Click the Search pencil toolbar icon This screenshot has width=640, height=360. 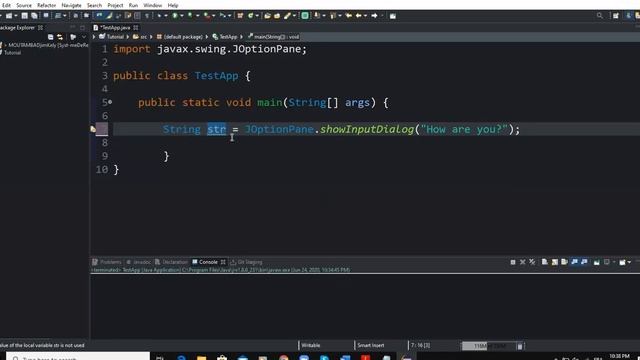(287, 16)
